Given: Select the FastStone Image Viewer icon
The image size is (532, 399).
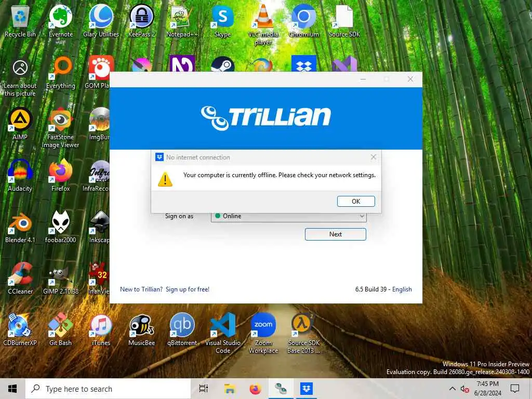Looking at the screenshot, I should tap(61, 128).
